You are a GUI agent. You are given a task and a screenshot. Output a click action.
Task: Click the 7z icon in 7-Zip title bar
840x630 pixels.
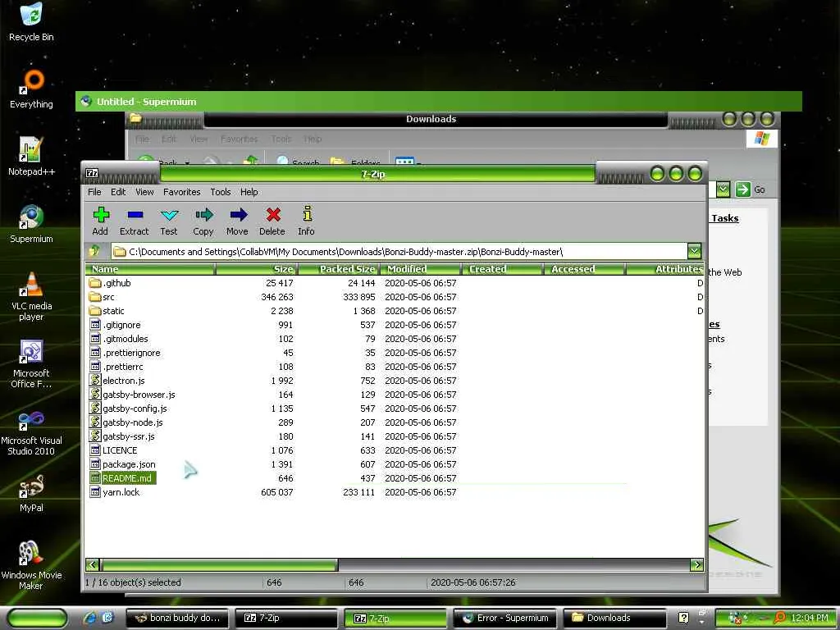[x=92, y=173]
